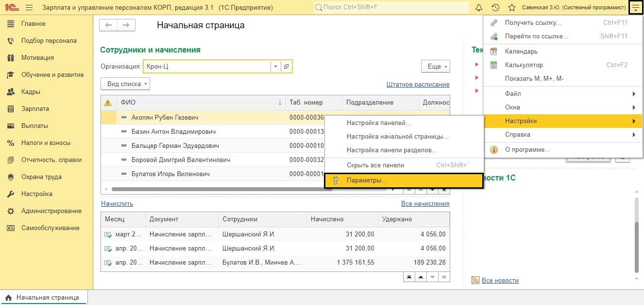The image size is (644, 305).
Task: Open the history clock icon
Action: (x=495, y=8)
